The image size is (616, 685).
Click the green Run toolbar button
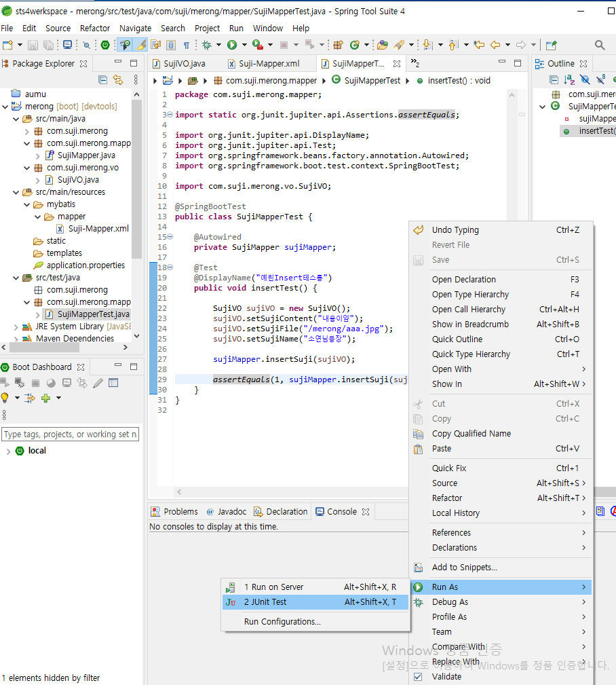click(232, 45)
